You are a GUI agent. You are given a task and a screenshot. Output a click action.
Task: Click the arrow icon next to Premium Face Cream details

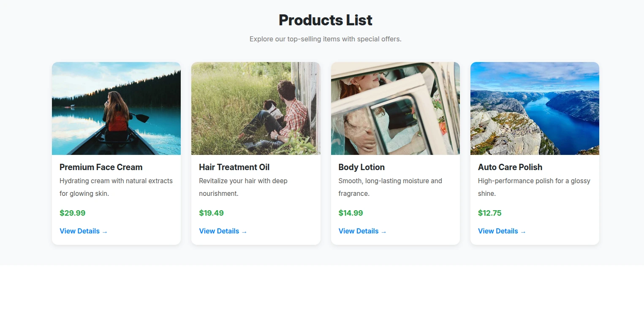tap(105, 231)
